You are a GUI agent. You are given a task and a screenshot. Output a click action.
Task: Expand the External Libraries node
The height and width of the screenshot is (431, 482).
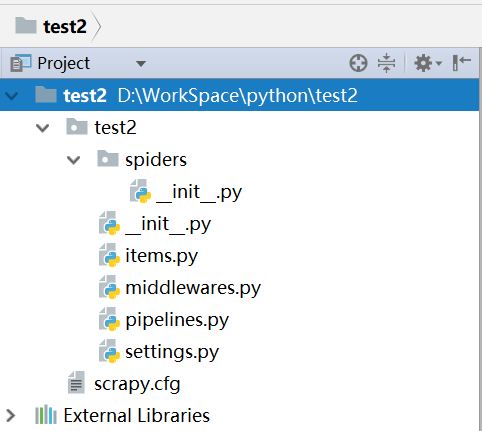coord(11,416)
